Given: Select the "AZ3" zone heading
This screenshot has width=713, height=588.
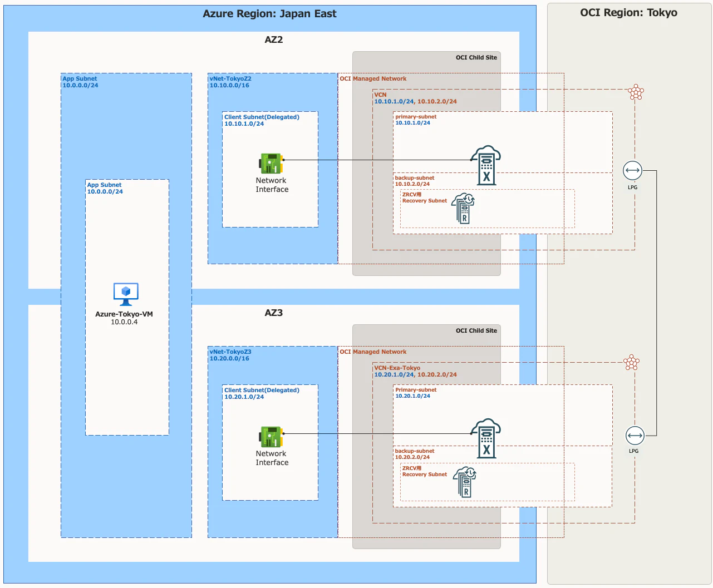Looking at the screenshot, I should coord(274,313).
